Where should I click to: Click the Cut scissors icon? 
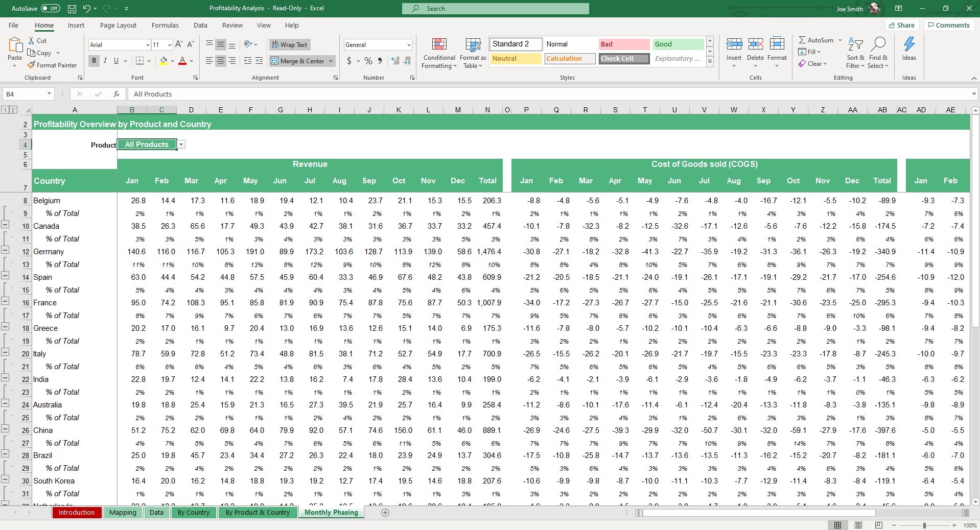pyautogui.click(x=31, y=41)
